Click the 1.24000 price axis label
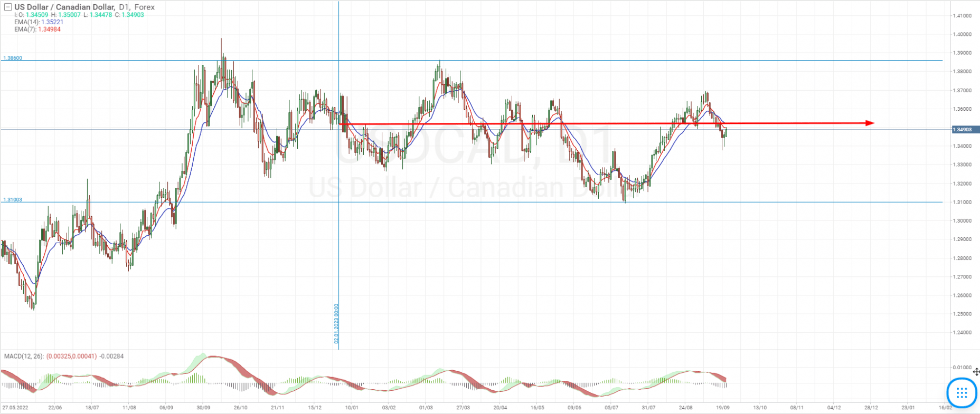The height and width of the screenshot is (414, 980). 962,332
